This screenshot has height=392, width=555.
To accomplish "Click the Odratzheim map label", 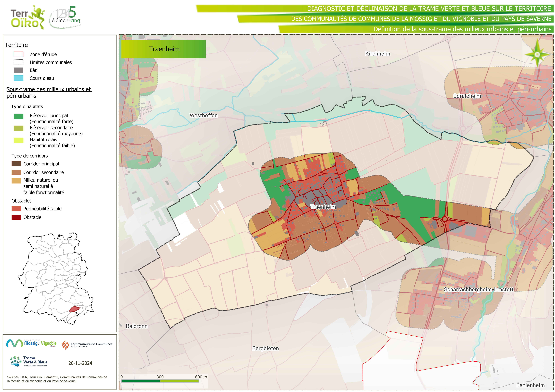I will pyautogui.click(x=467, y=96).
